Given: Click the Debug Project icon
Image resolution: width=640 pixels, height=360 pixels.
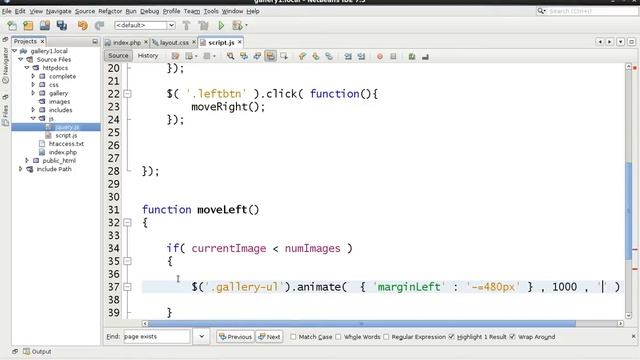Looking at the screenshot, I should coord(237,25).
